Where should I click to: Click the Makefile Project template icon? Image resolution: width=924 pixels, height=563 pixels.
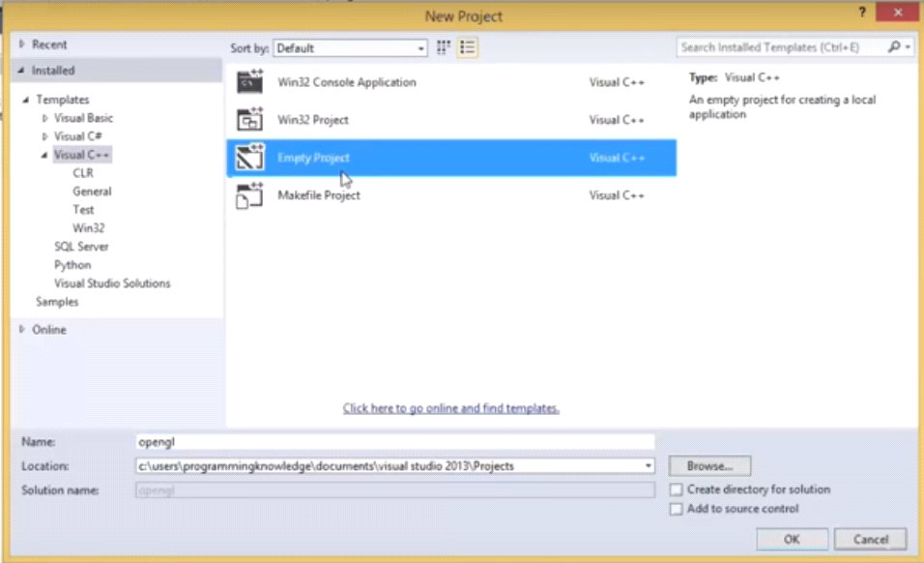click(x=250, y=195)
